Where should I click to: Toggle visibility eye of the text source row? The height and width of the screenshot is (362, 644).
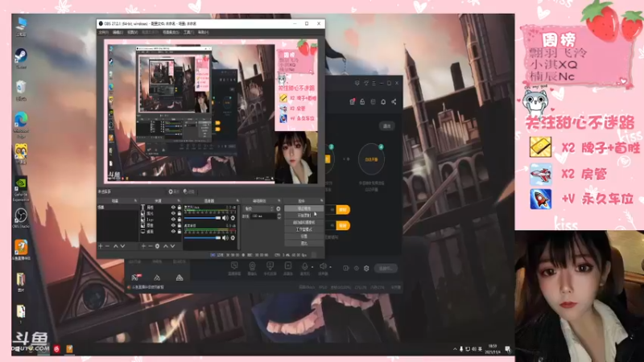click(173, 208)
